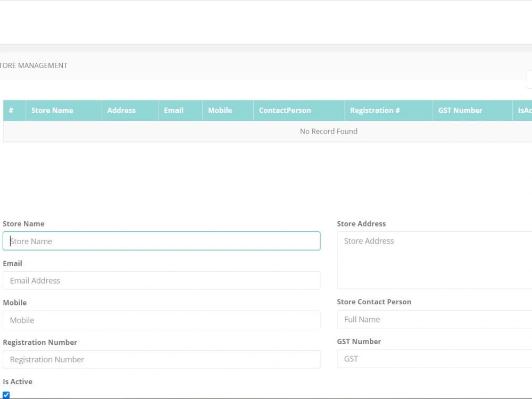Focus the Mobile input box

click(162, 320)
